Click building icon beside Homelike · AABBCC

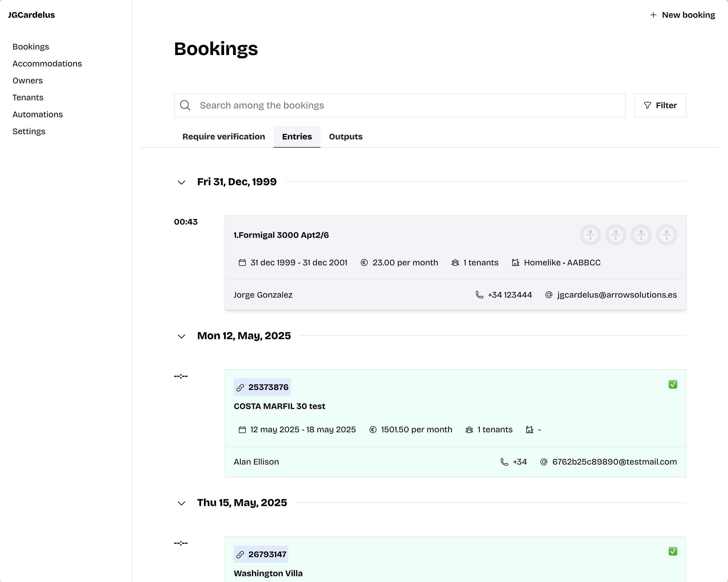click(515, 263)
